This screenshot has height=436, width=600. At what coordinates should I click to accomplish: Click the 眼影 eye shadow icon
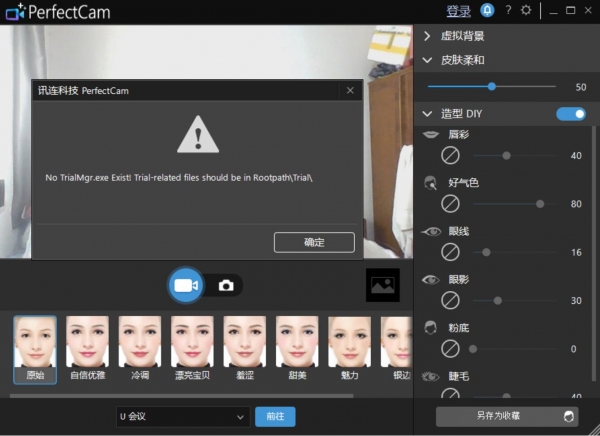click(x=431, y=279)
